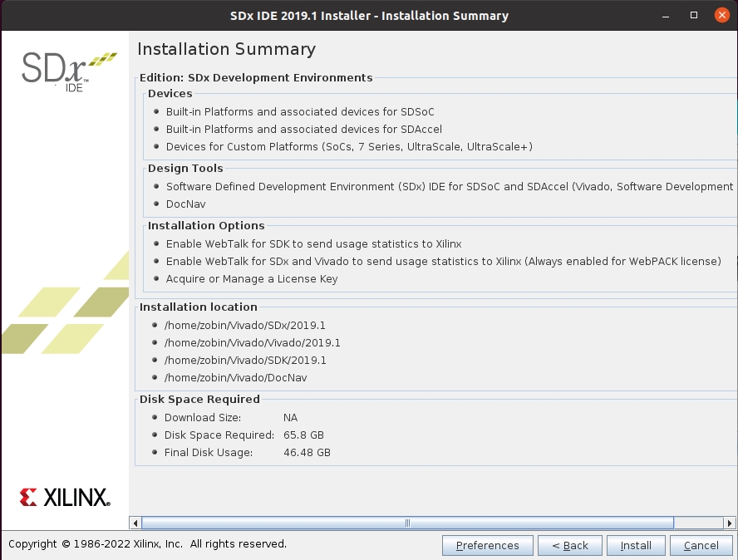Screen dimensions: 738x560
Task: Click the horizontal scrollbar left arrow
Action: (x=136, y=523)
